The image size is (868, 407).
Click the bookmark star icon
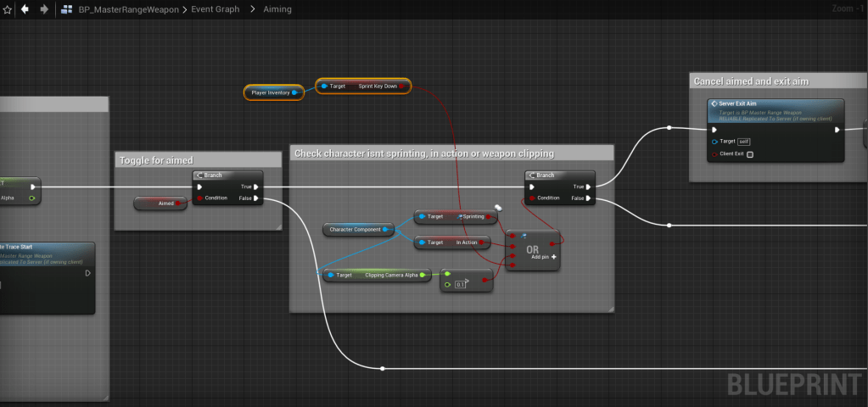click(x=7, y=9)
